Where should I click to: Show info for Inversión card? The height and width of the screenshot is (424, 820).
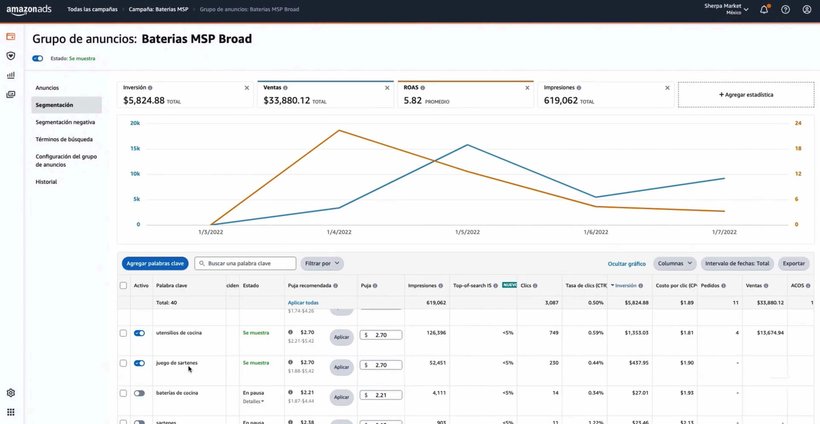point(150,88)
